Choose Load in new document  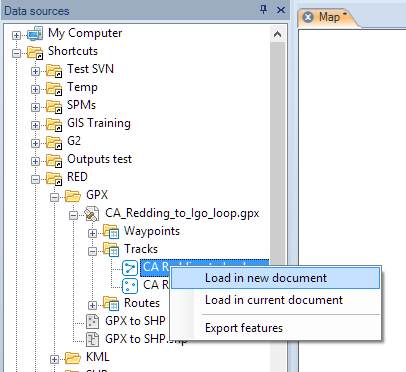[x=275, y=278]
